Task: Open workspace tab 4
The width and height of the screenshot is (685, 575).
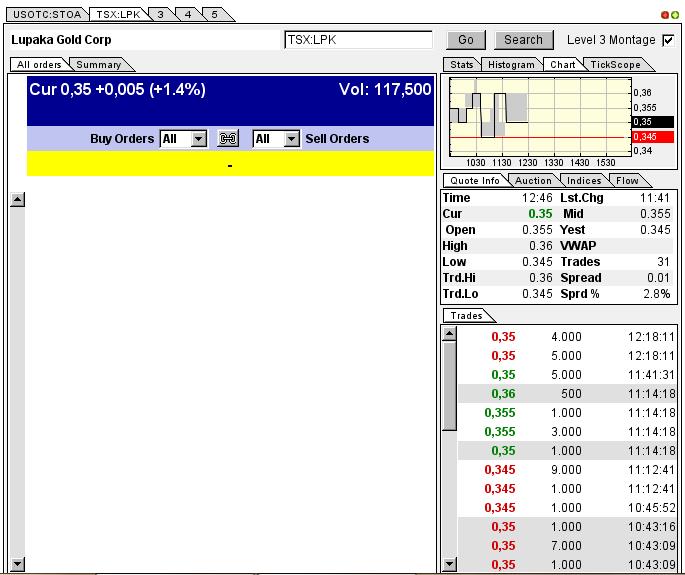Action: click(187, 14)
